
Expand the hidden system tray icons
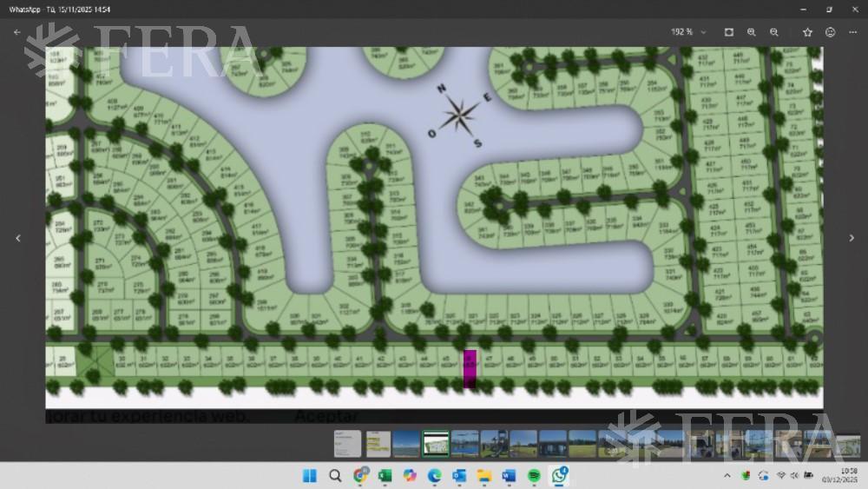(x=727, y=476)
